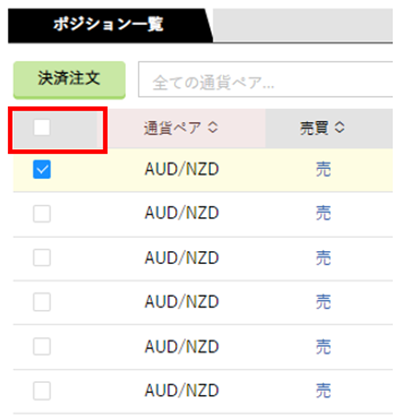Click 売 in the third AUD/NZD row
This screenshot has height=420, width=403.
click(323, 258)
